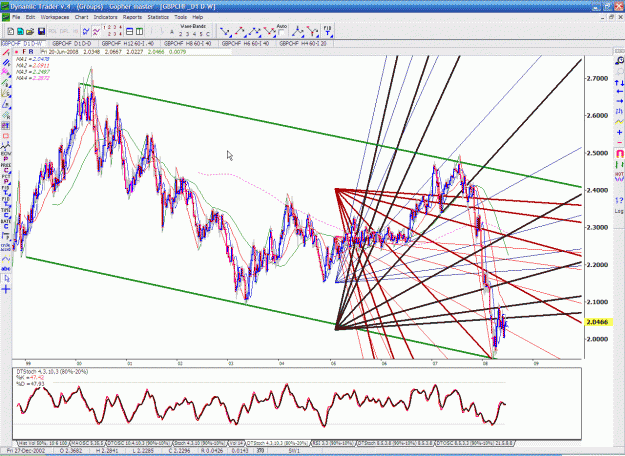
Task: Select the abc text label tool
Action: pyautogui.click(x=6, y=269)
